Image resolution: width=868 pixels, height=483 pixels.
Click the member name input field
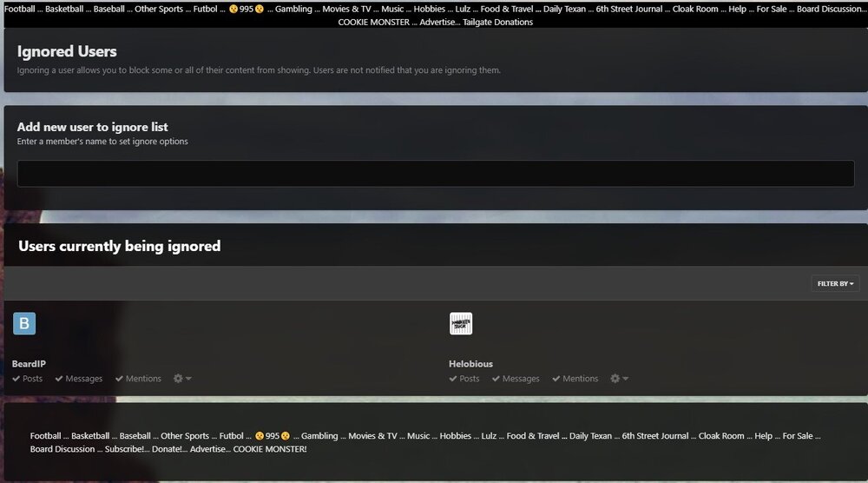pyautogui.click(x=435, y=173)
